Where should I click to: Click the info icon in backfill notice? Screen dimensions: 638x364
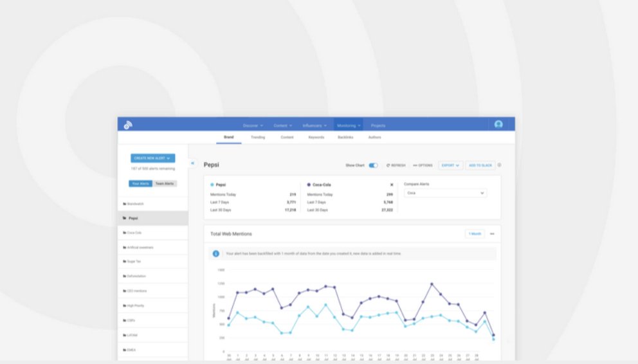click(x=215, y=254)
